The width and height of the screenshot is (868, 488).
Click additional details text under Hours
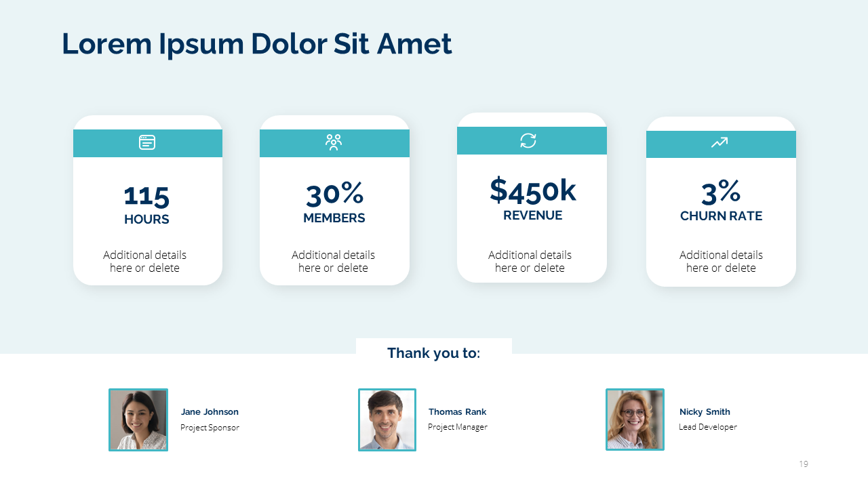[144, 262]
